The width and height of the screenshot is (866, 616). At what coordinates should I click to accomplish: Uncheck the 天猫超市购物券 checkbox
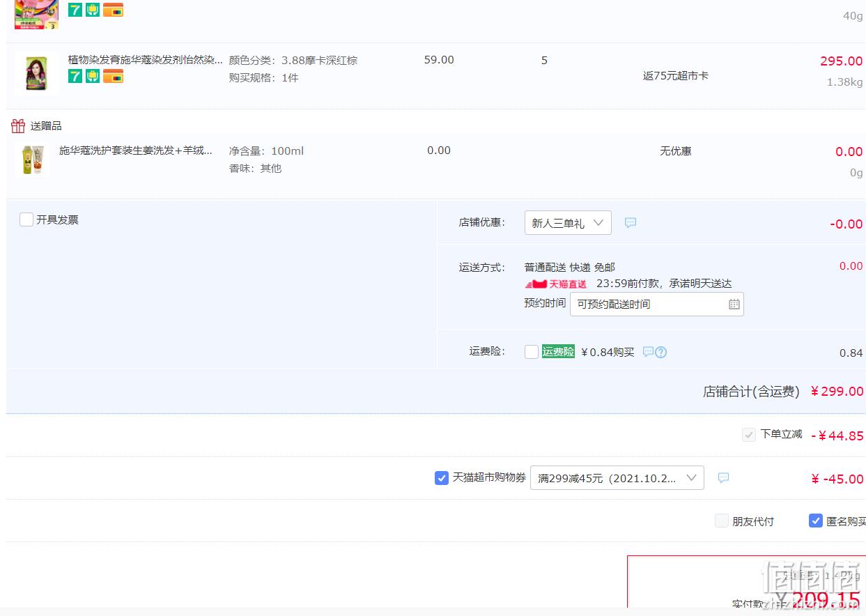(442, 478)
